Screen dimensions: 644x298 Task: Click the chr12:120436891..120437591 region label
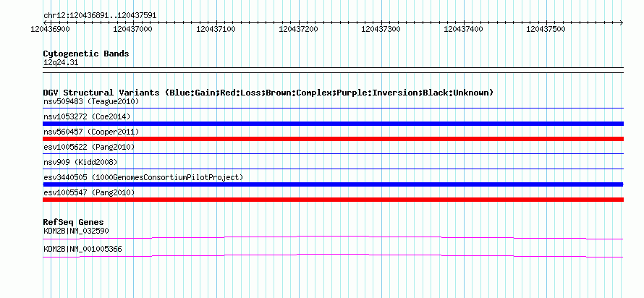point(100,16)
